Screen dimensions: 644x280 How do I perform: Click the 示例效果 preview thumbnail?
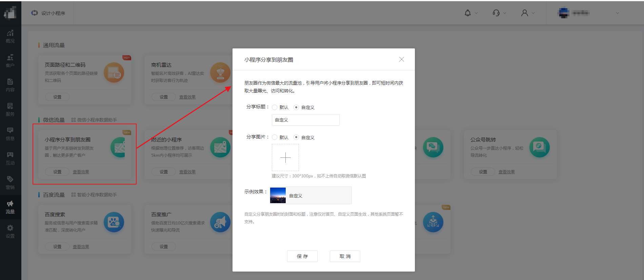278,195
